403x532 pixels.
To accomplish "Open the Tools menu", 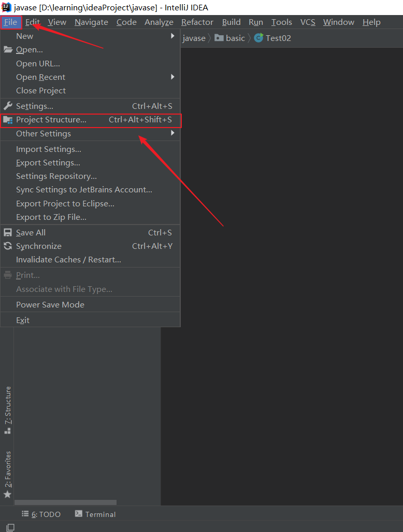I will click(x=282, y=22).
